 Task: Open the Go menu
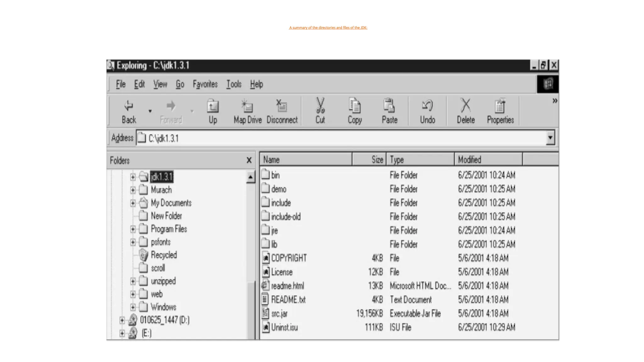coord(180,84)
